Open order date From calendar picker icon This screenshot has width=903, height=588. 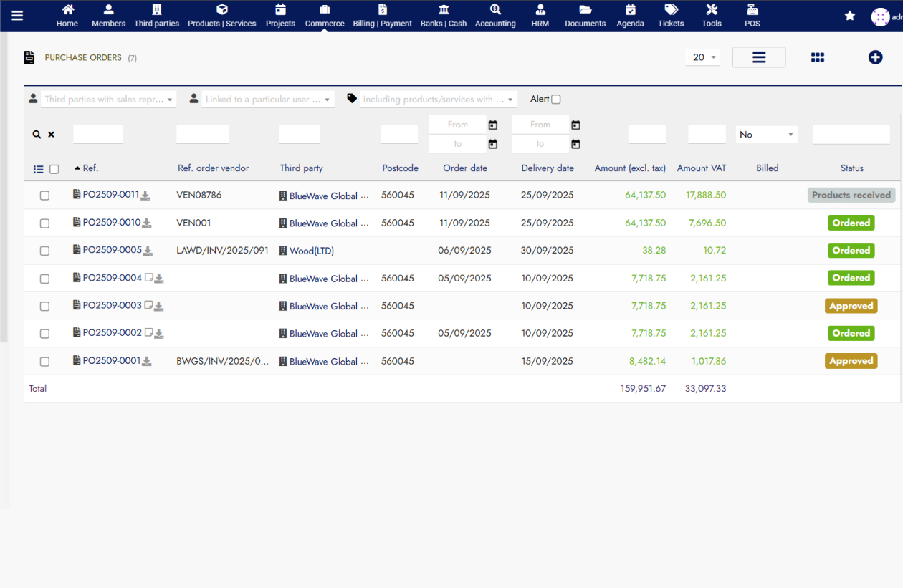[x=492, y=125]
